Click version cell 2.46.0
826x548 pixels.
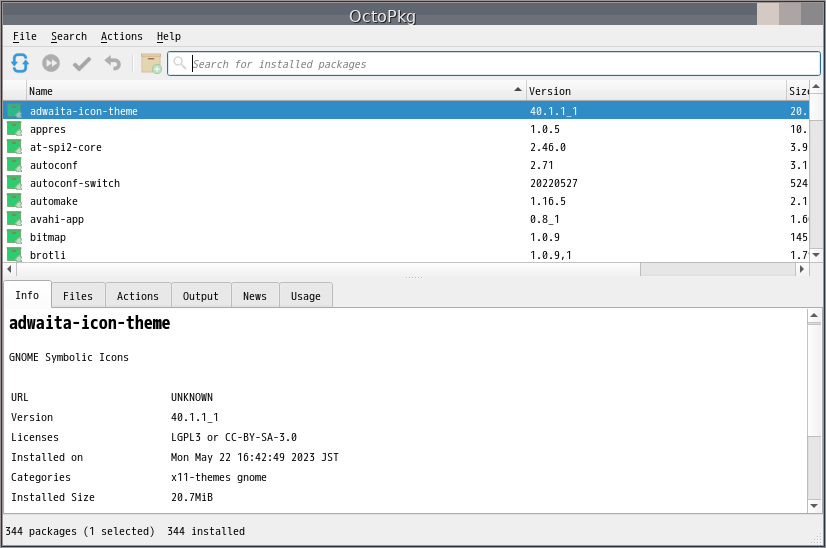point(548,147)
